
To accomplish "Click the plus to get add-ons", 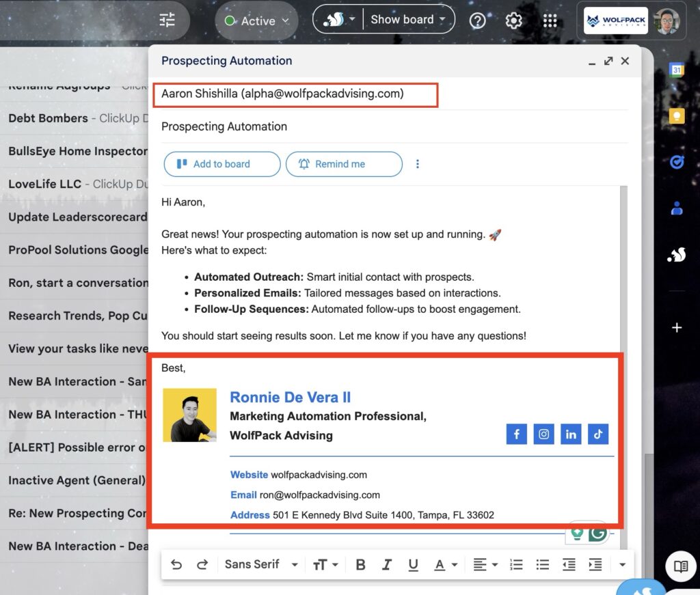I will [x=677, y=328].
